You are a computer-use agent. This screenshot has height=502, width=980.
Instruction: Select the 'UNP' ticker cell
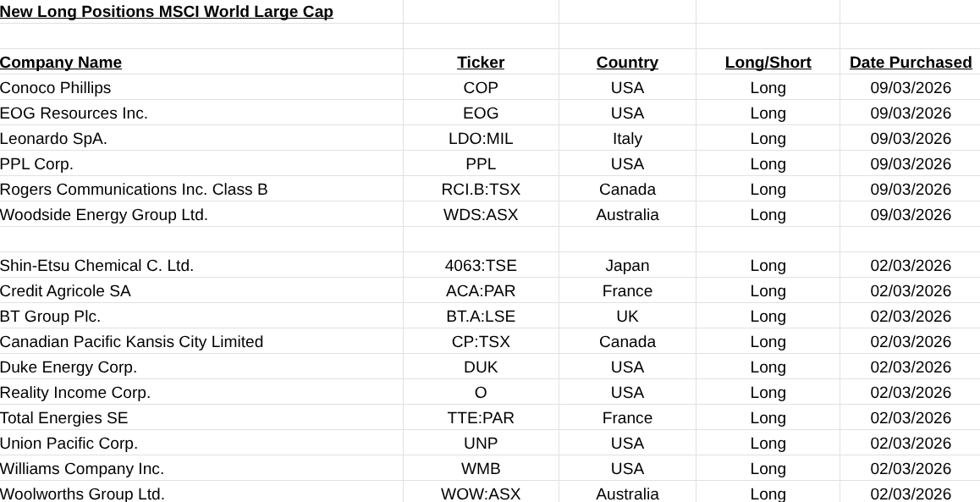[481, 444]
